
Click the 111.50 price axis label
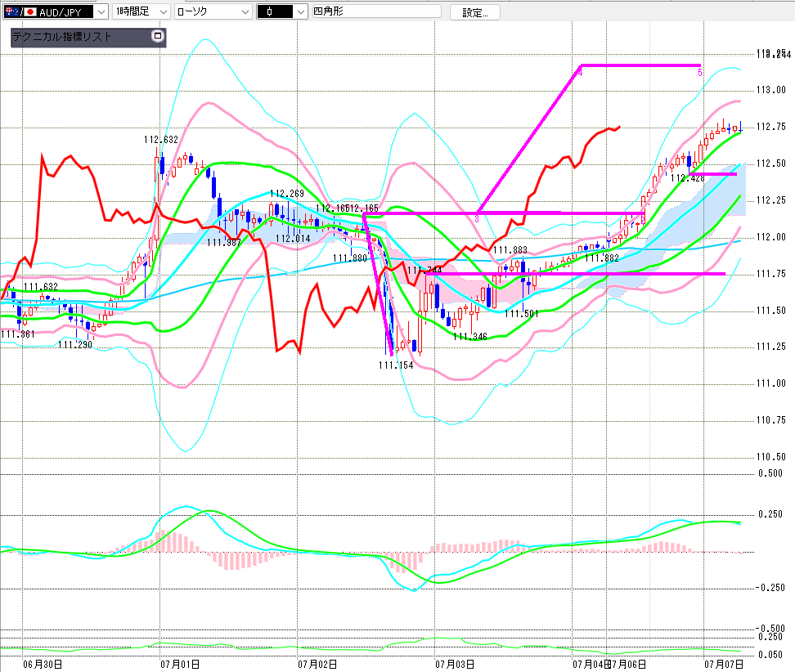coord(770,310)
